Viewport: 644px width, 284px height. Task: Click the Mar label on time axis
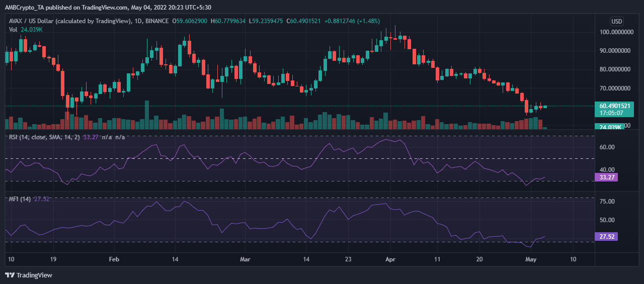[245, 259]
